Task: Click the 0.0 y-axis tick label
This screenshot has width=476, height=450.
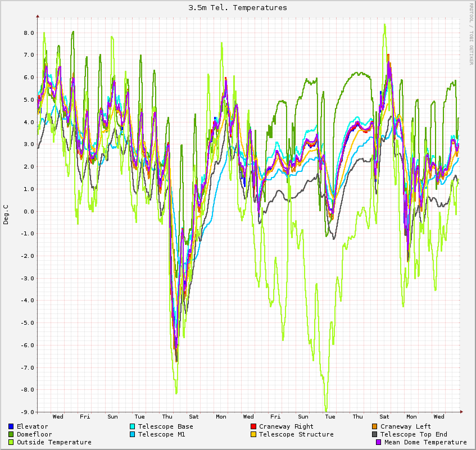Action: coord(29,211)
